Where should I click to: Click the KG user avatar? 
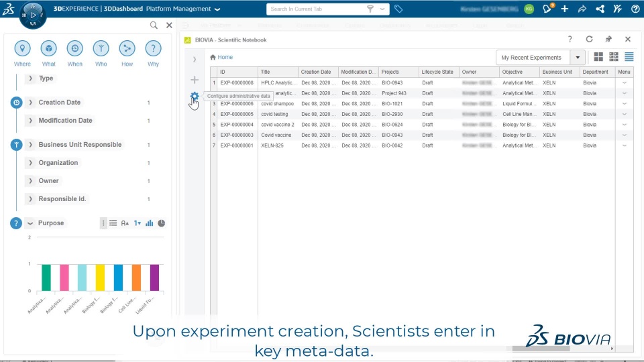pyautogui.click(x=529, y=9)
